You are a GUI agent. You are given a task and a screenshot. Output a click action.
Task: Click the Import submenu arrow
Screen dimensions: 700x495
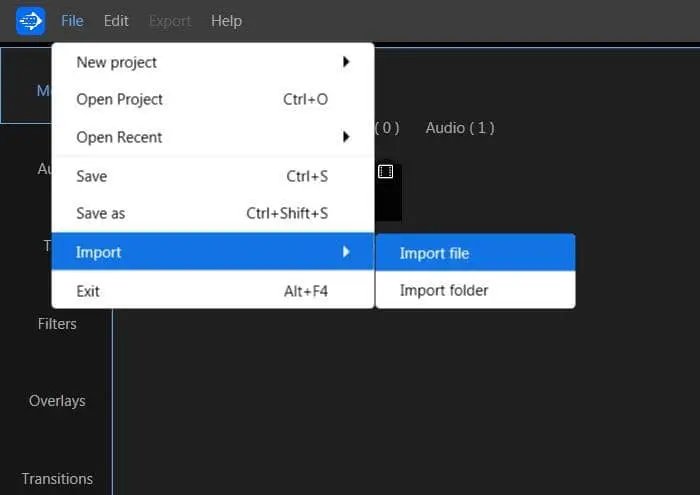346,252
